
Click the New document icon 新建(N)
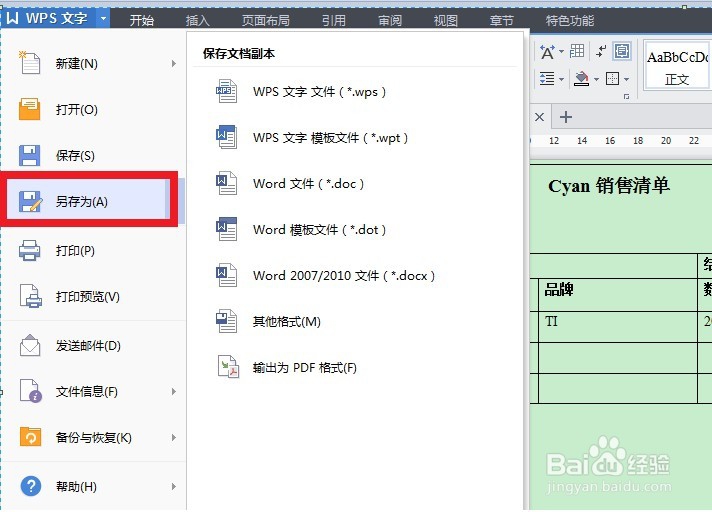click(x=30, y=63)
